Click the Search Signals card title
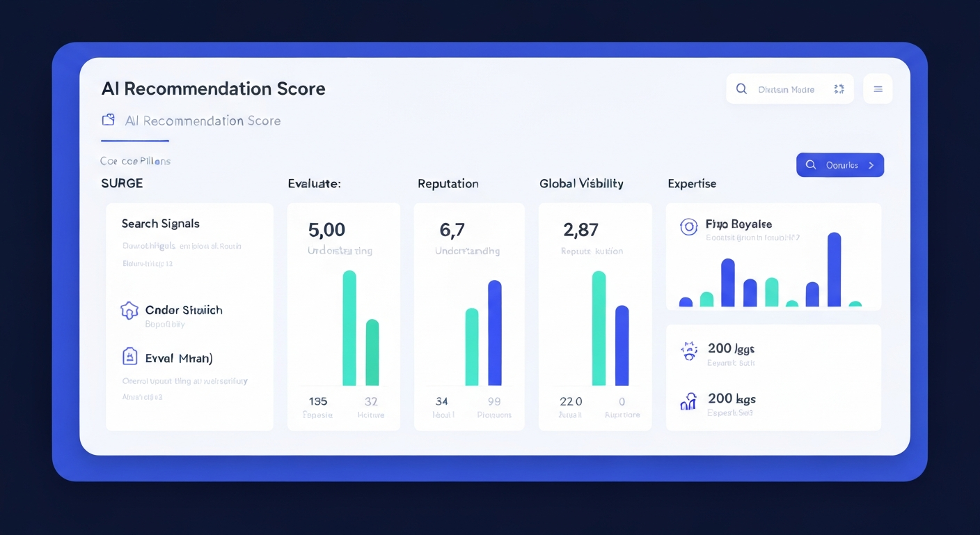980x535 pixels. coord(161,224)
